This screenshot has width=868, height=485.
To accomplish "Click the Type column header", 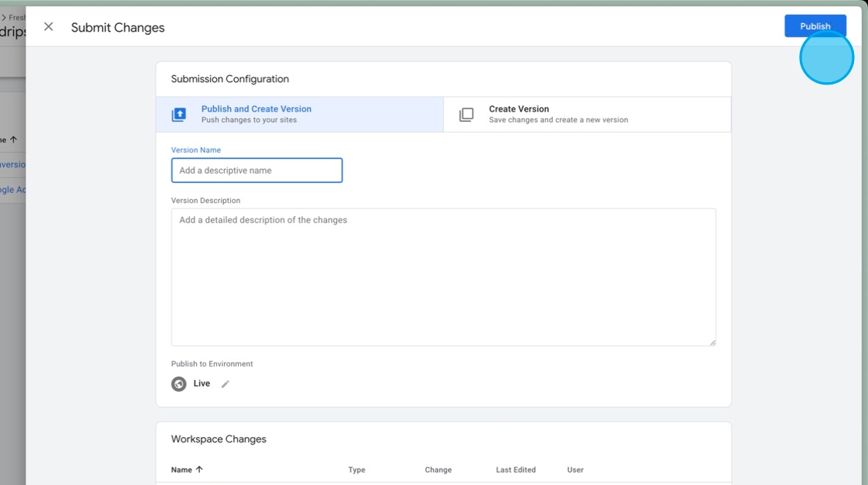I will click(x=356, y=470).
